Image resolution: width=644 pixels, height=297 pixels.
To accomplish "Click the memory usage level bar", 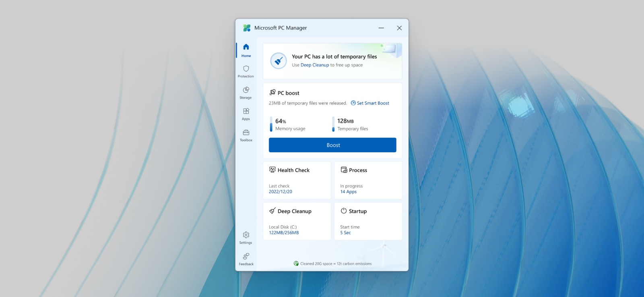I will (271, 124).
